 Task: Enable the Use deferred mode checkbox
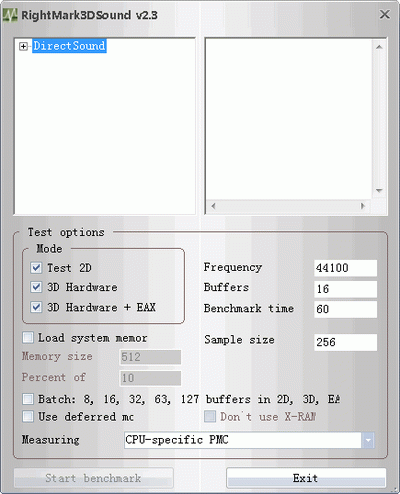coord(28,416)
